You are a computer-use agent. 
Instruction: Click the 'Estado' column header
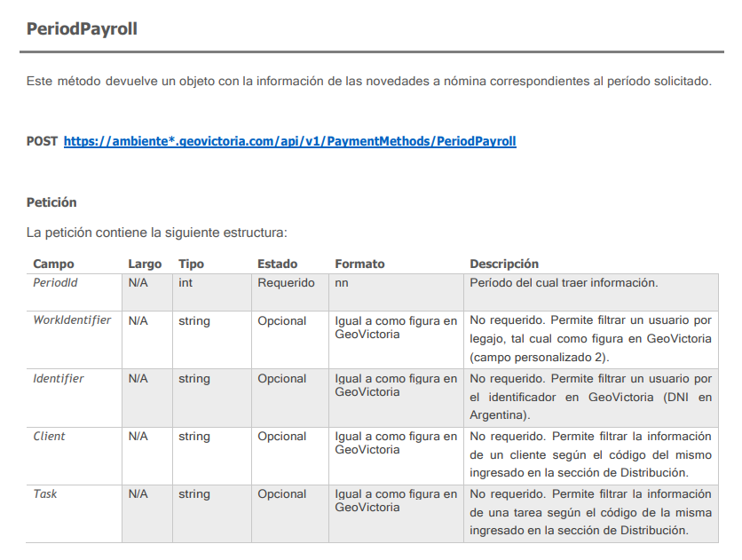(x=277, y=264)
